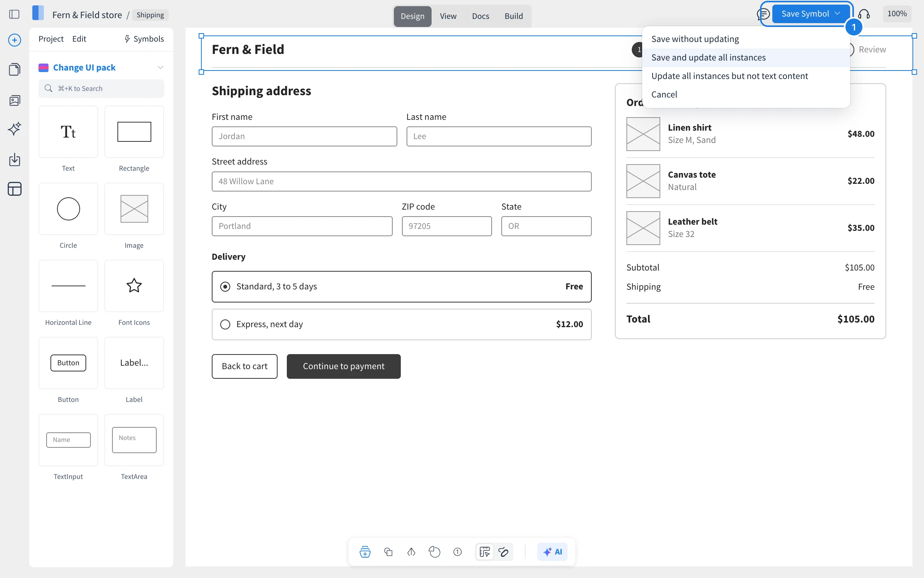The width and height of the screenshot is (924, 578).
Task: Open the 100% zoom level control
Action: point(897,13)
